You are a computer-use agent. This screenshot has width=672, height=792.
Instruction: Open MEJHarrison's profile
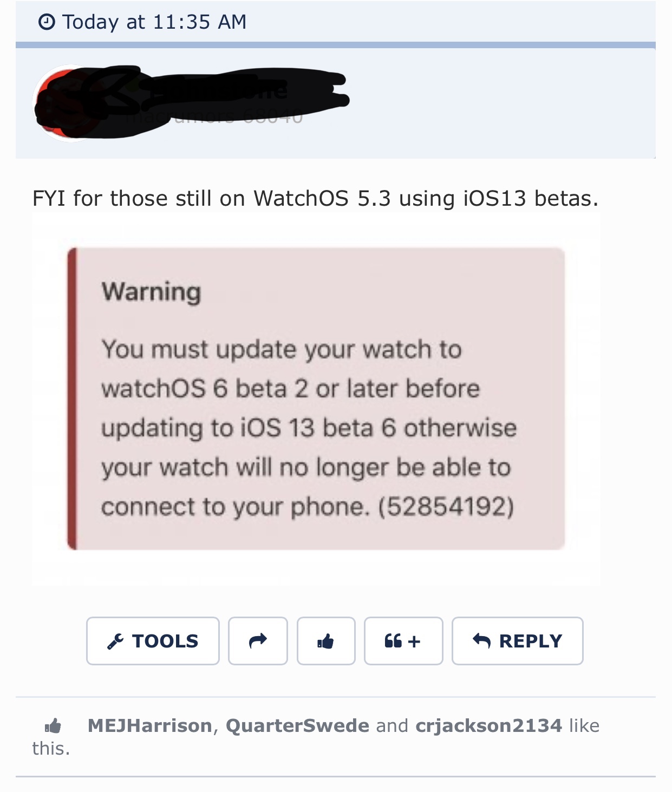150,725
